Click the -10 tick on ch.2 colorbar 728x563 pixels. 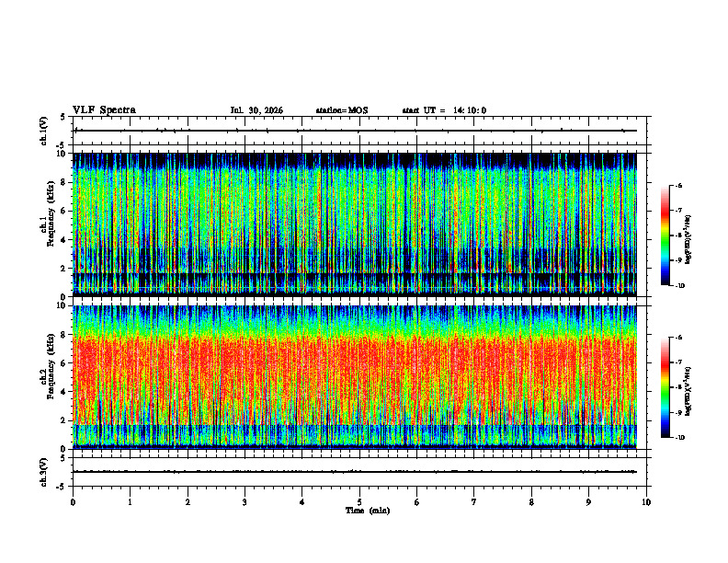(679, 438)
